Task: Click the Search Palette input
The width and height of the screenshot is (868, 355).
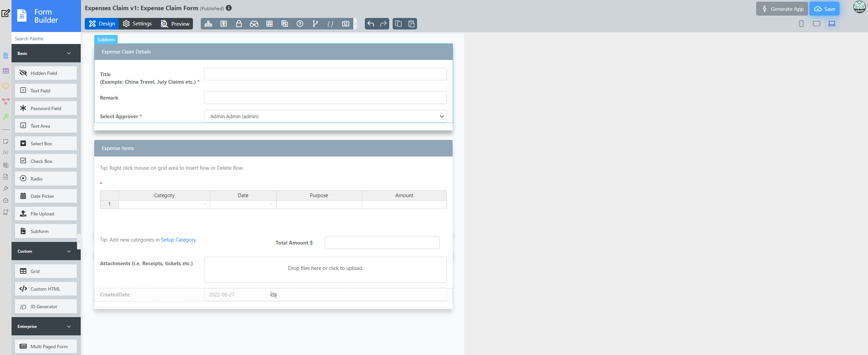Action: click(46, 39)
